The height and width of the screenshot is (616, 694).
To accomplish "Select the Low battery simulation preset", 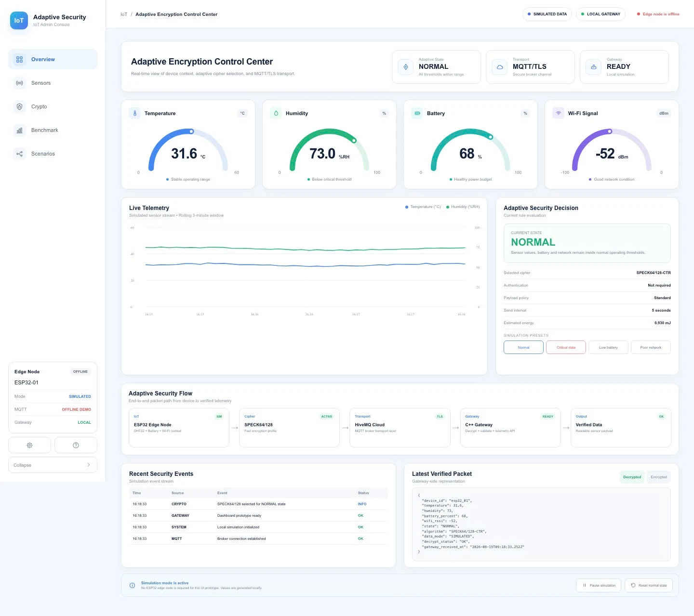I will click(608, 347).
